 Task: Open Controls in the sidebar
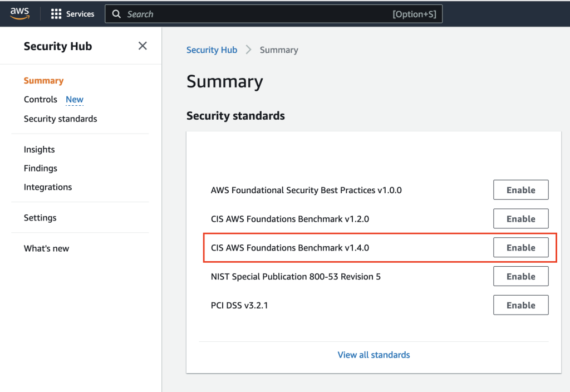click(x=40, y=99)
